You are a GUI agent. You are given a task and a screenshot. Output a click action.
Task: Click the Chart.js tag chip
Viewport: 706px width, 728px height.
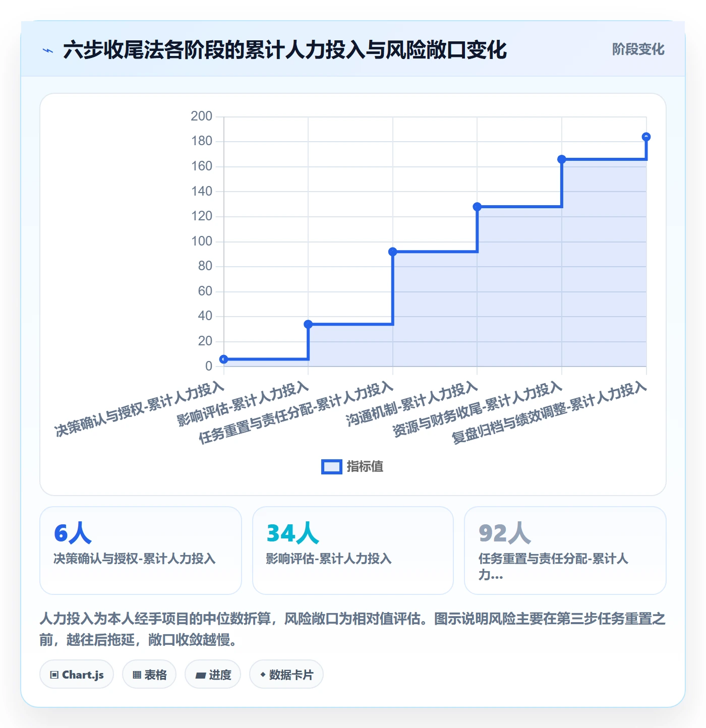[77, 675]
